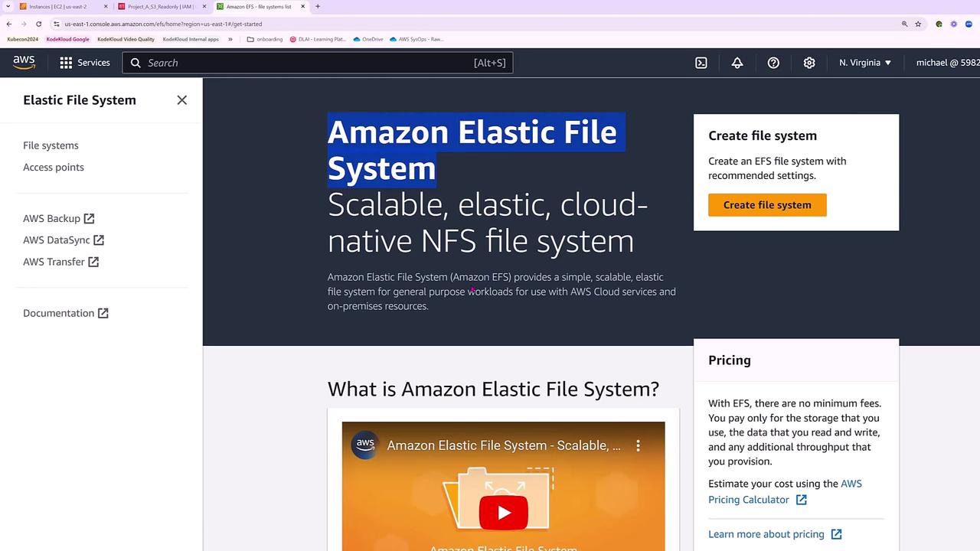The width and height of the screenshot is (980, 551).
Task: Show more bookmarks with the chevron
Action: [x=230, y=39]
